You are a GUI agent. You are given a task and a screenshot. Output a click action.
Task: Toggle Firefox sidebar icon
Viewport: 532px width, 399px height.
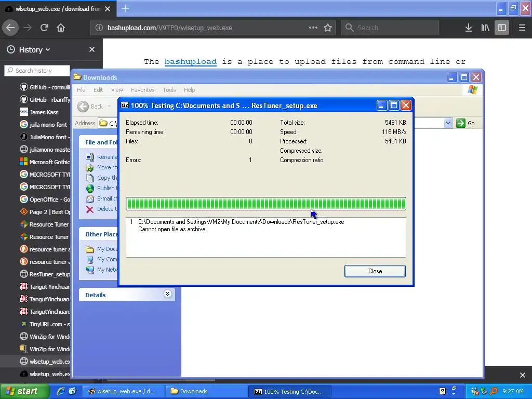point(502,28)
